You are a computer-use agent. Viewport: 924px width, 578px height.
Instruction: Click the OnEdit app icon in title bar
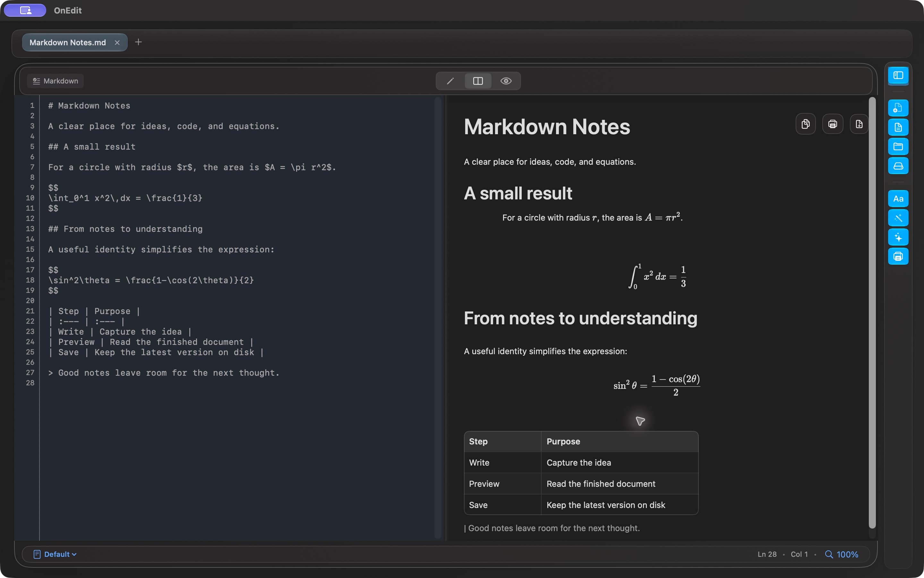25,10
